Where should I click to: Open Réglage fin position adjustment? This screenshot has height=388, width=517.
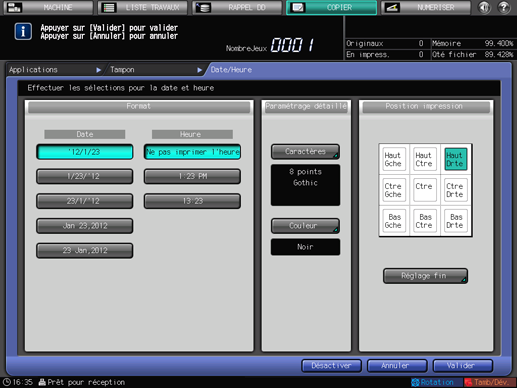425,276
